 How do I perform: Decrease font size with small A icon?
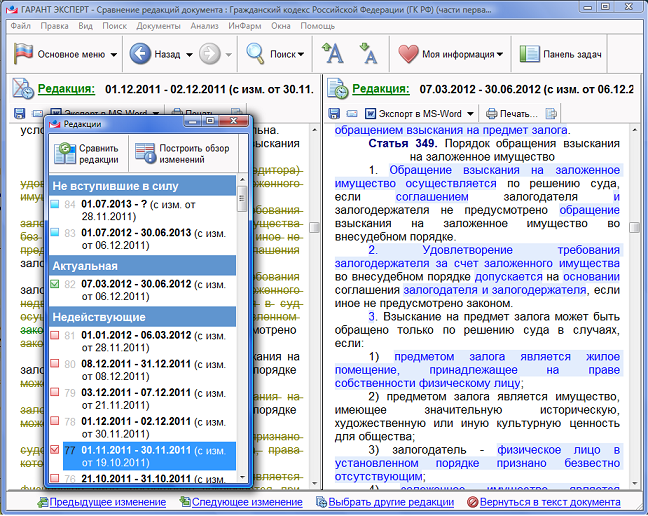(x=368, y=54)
